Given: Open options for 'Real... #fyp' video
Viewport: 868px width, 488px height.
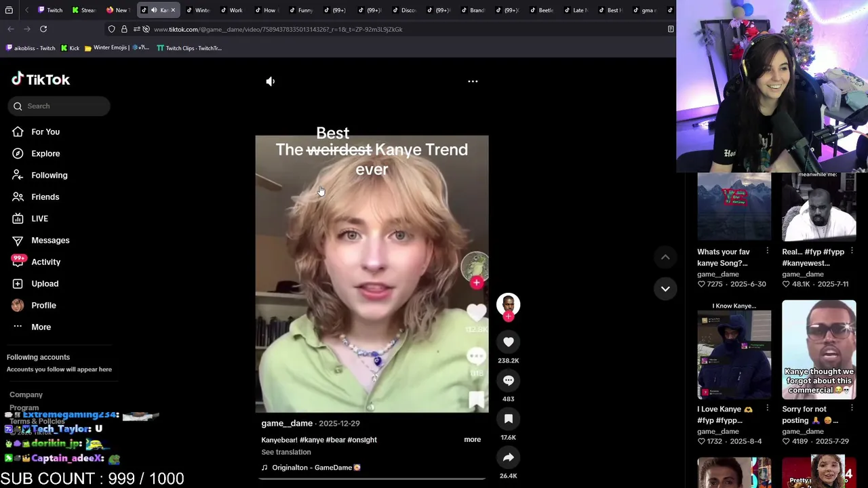Looking at the screenshot, I should click(x=852, y=251).
